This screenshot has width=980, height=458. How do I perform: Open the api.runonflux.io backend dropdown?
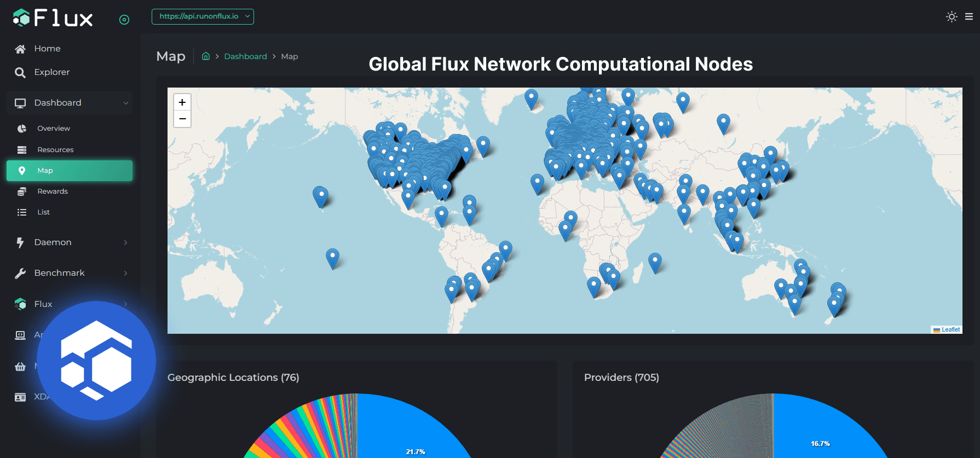203,16
